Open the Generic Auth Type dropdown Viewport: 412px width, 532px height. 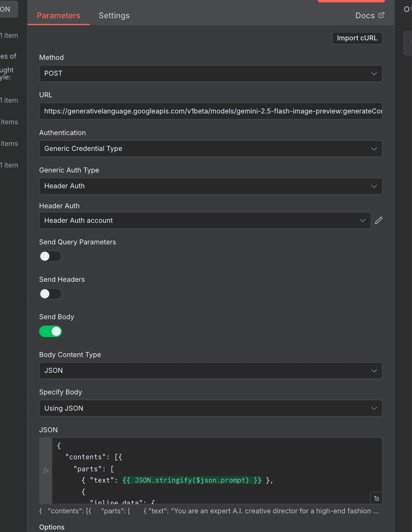click(210, 186)
